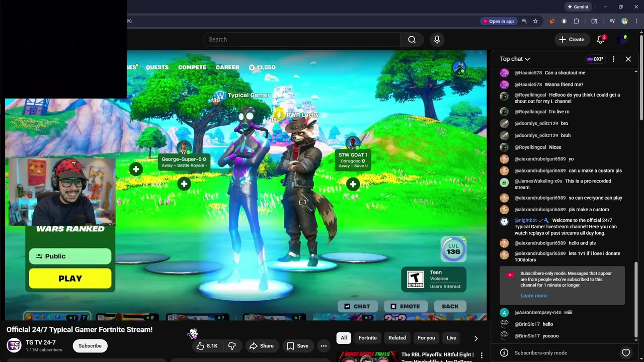Open options for RBL Playoffs video
This screenshot has width=644, height=362.
(481, 355)
